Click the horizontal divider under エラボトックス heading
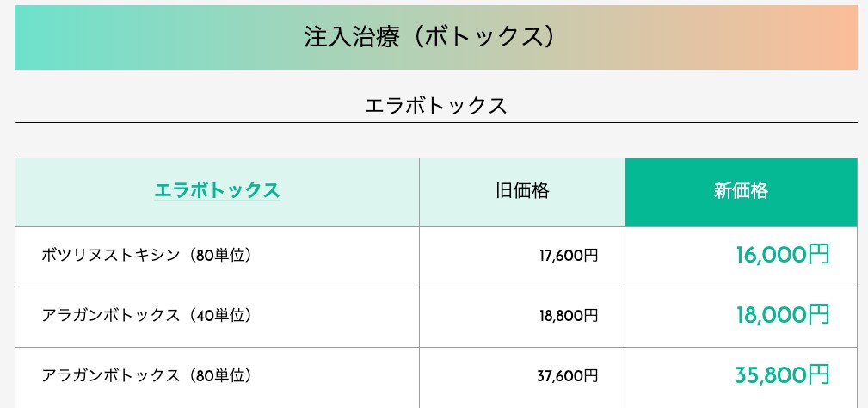This screenshot has width=868, height=408. [x=435, y=122]
